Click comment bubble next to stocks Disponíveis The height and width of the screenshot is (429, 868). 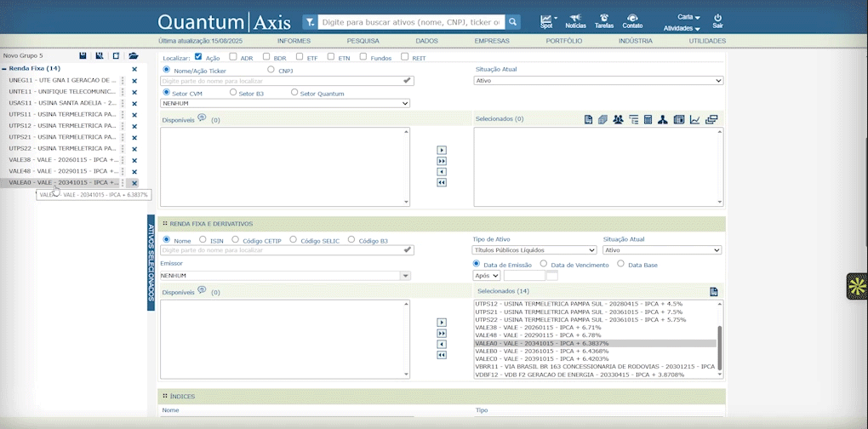click(202, 118)
